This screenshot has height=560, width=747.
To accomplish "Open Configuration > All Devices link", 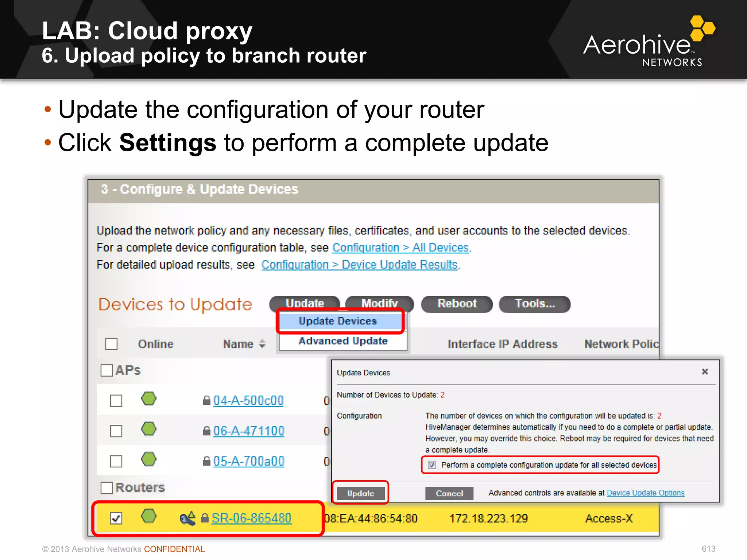I will 400,248.
